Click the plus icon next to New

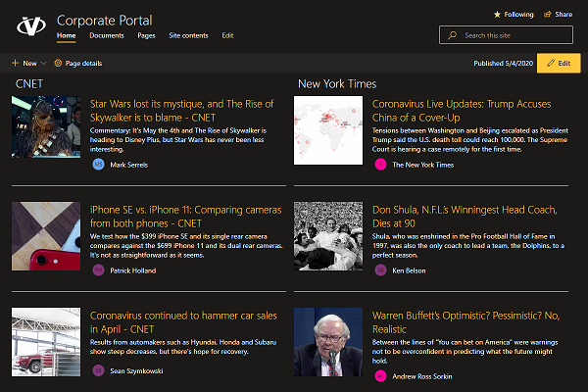15,63
